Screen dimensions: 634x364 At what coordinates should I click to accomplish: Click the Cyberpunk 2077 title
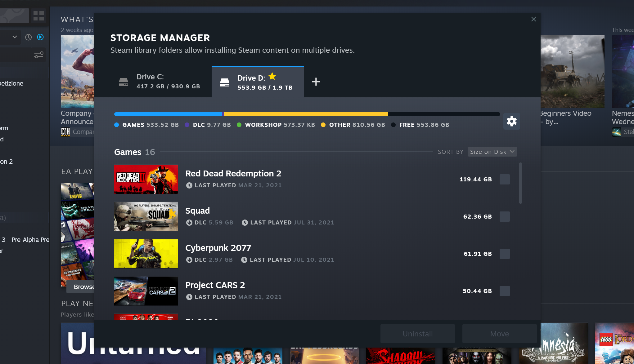point(218,248)
